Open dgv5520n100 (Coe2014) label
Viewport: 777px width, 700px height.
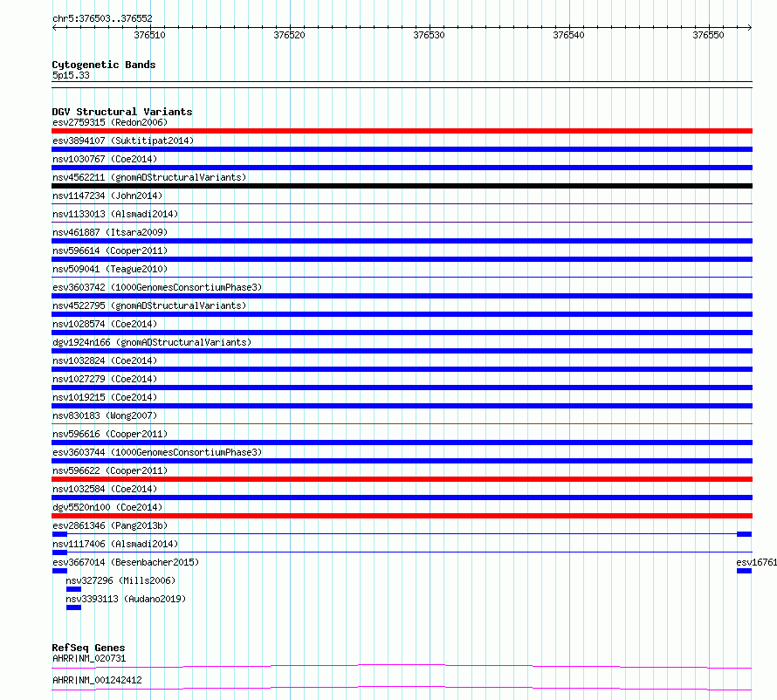(107, 507)
